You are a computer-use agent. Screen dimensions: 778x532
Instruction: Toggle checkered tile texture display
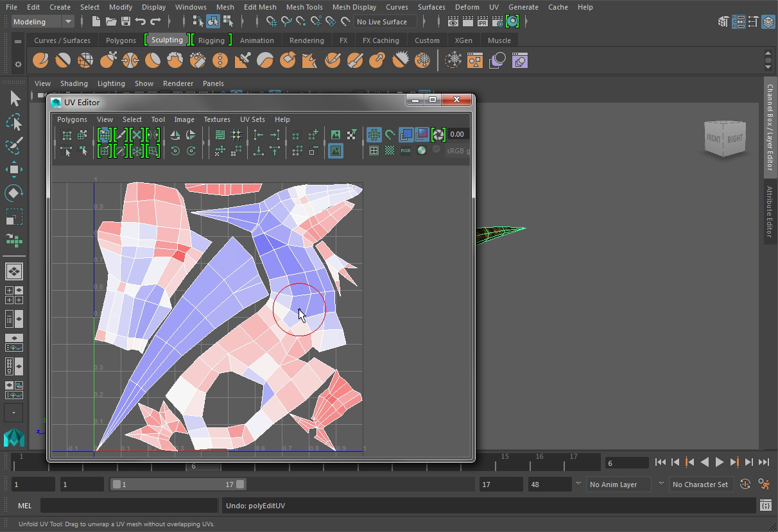[390, 151]
